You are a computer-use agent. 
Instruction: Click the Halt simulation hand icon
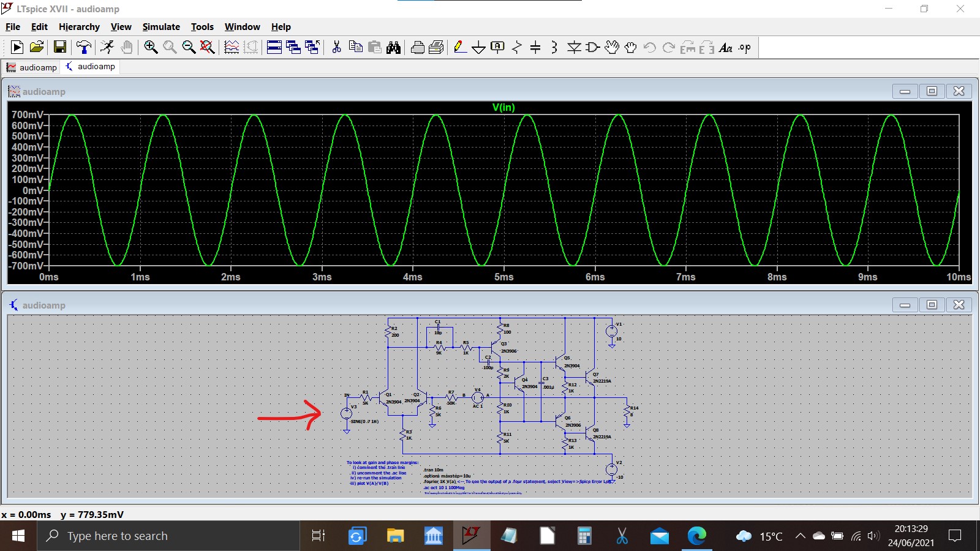[127, 47]
